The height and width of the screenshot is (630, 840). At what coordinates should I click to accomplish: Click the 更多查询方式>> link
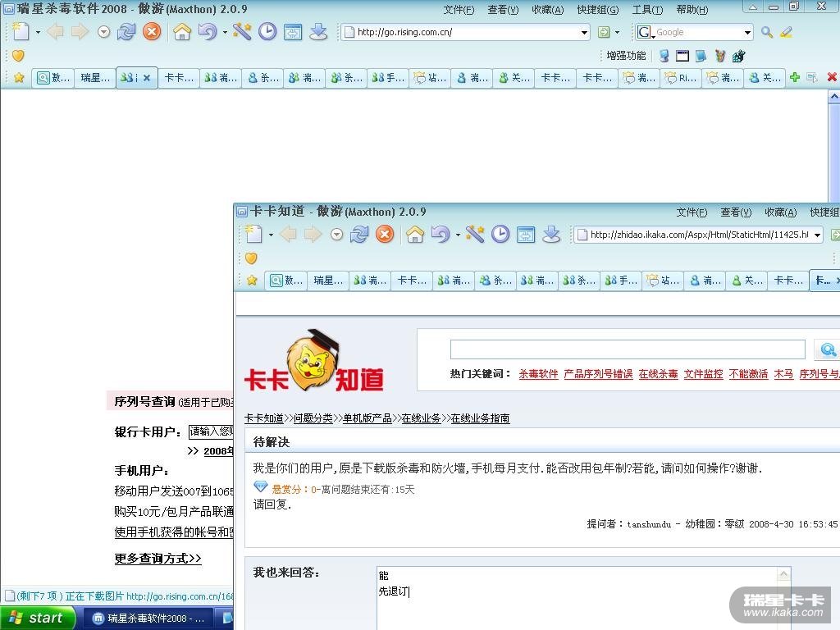[x=157, y=558]
